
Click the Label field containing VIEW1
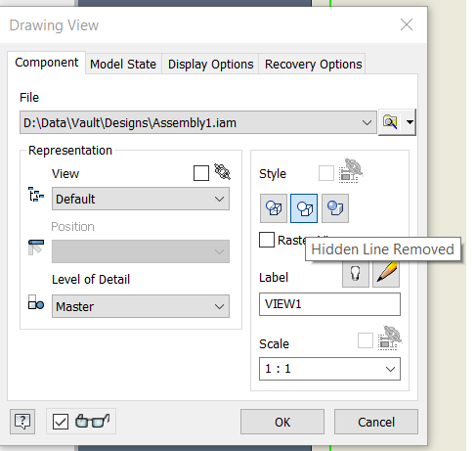(329, 304)
